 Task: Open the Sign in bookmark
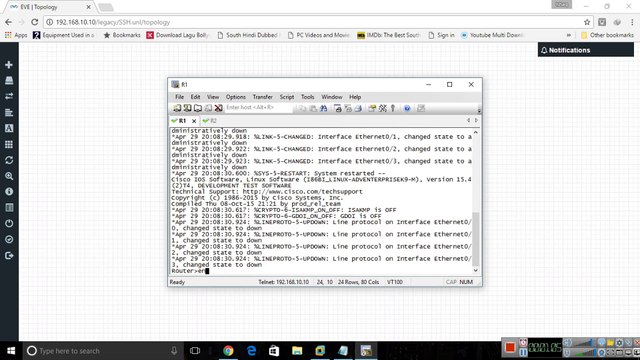point(441,35)
